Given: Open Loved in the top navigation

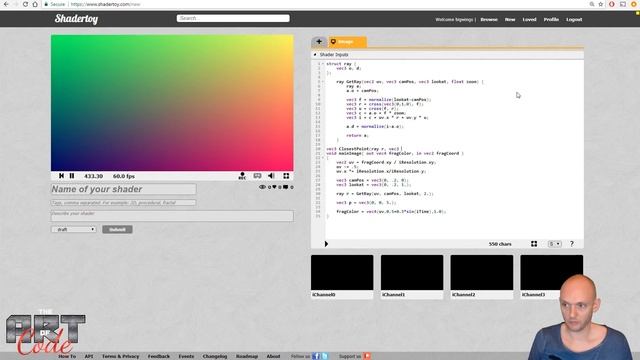Looking at the screenshot, I should [x=529, y=20].
